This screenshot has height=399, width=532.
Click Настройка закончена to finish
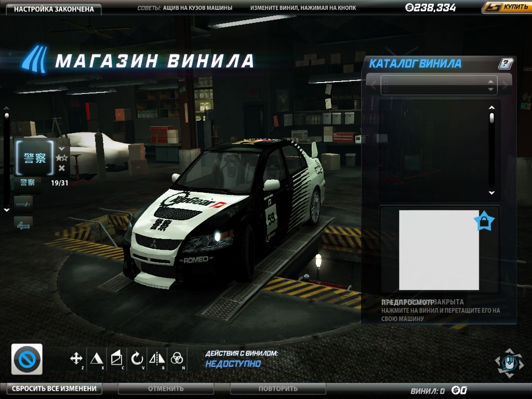point(54,9)
